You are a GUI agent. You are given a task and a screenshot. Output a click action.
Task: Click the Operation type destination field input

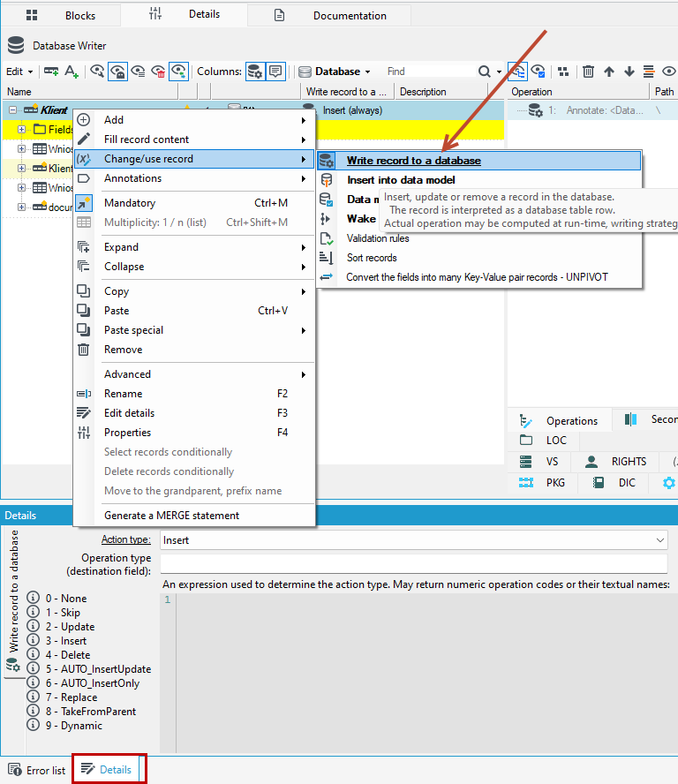[414, 563]
